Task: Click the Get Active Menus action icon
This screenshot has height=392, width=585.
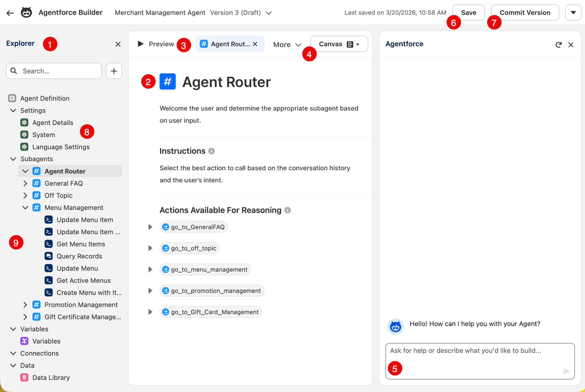Action: (49, 280)
